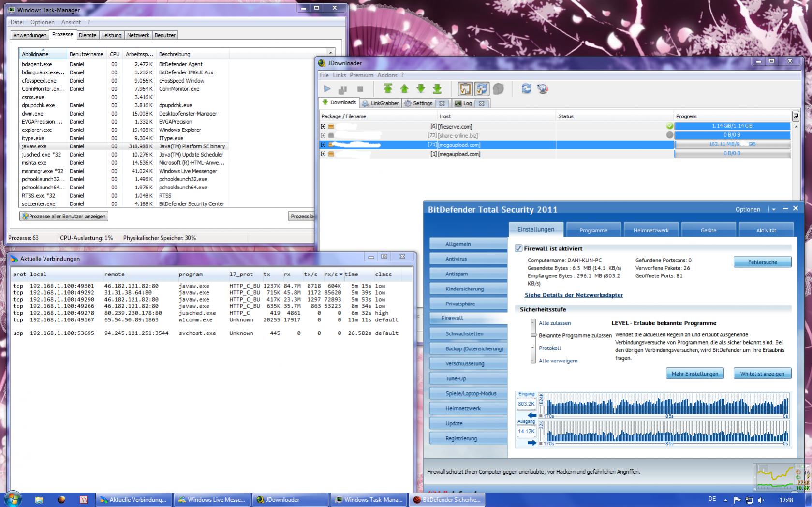The image size is (812, 507).
Task: Toggle JDownloader clipboard observer icon
Action: click(465, 89)
